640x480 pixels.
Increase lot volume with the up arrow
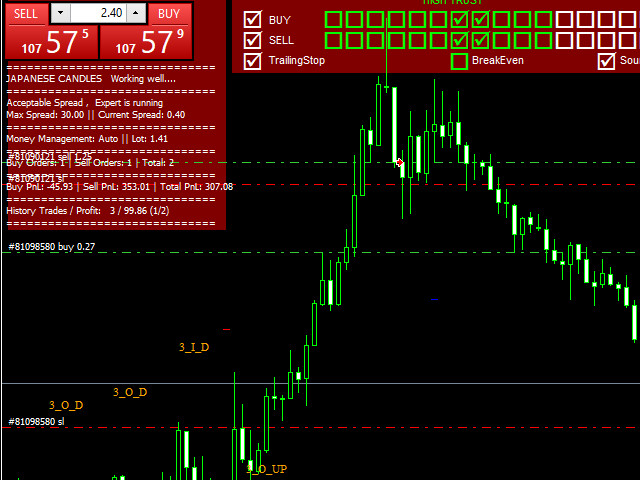[x=136, y=13]
